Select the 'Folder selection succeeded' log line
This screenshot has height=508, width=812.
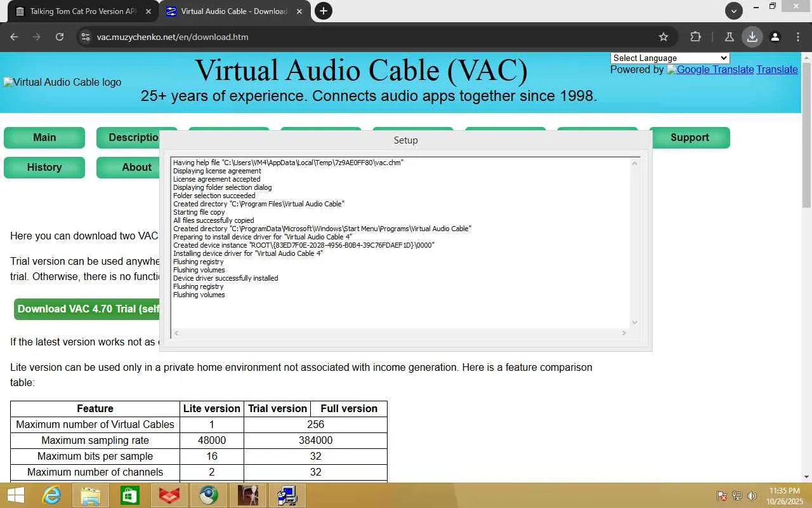214,196
